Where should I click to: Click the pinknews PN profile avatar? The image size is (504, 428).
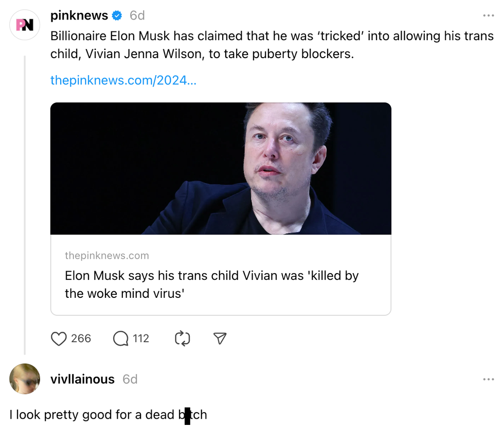pyautogui.click(x=25, y=25)
